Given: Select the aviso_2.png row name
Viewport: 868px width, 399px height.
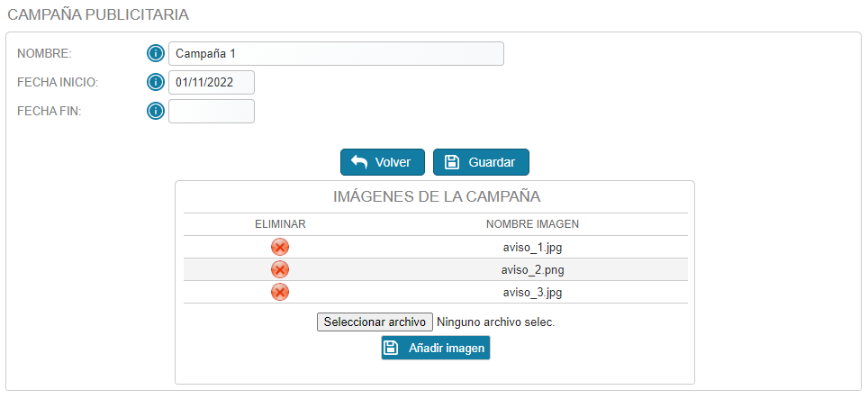Looking at the screenshot, I should pos(532,270).
